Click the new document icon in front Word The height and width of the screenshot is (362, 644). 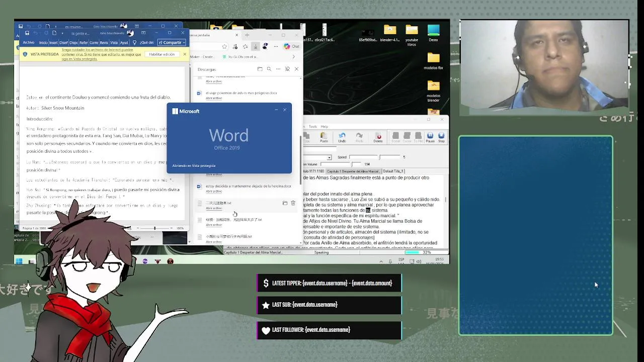pyautogui.click(x=55, y=33)
